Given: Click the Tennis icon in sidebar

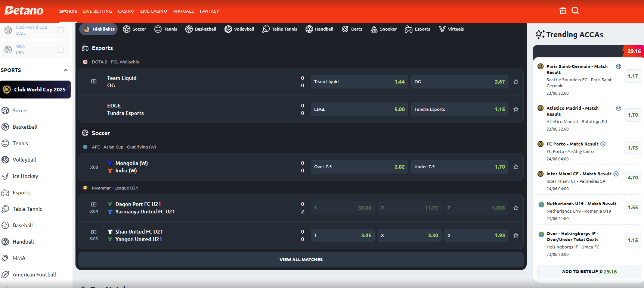Looking at the screenshot, I should [5, 143].
